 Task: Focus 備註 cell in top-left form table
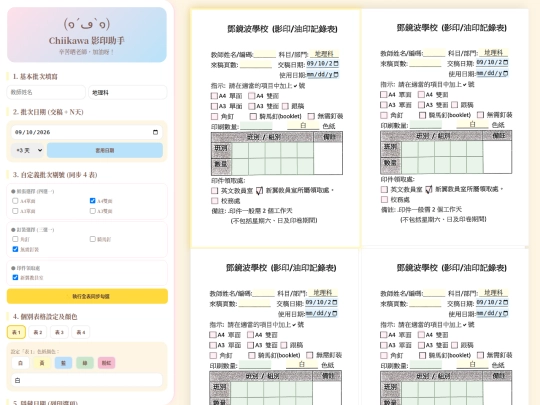(328, 158)
